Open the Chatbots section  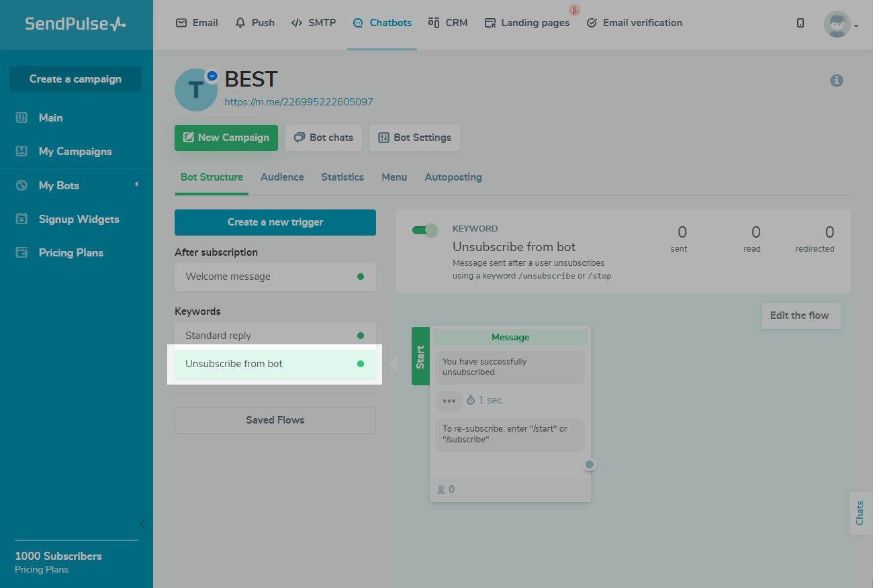(x=382, y=23)
